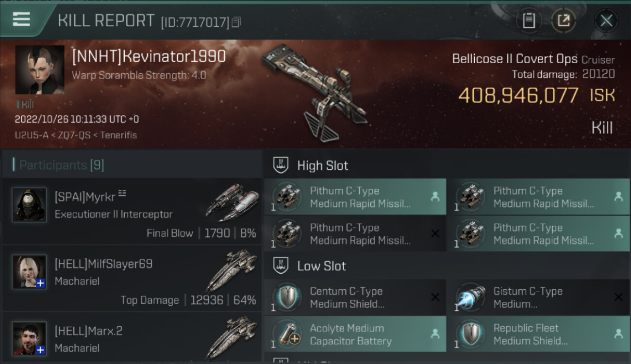Select Acolyte Medium Capacitor Battery module
The height and width of the screenshot is (364, 631).
click(x=355, y=334)
